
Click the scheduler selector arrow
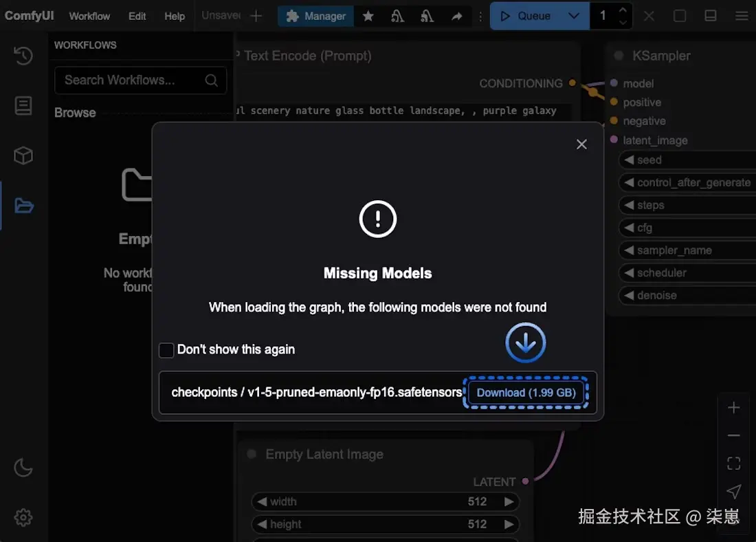pos(629,272)
